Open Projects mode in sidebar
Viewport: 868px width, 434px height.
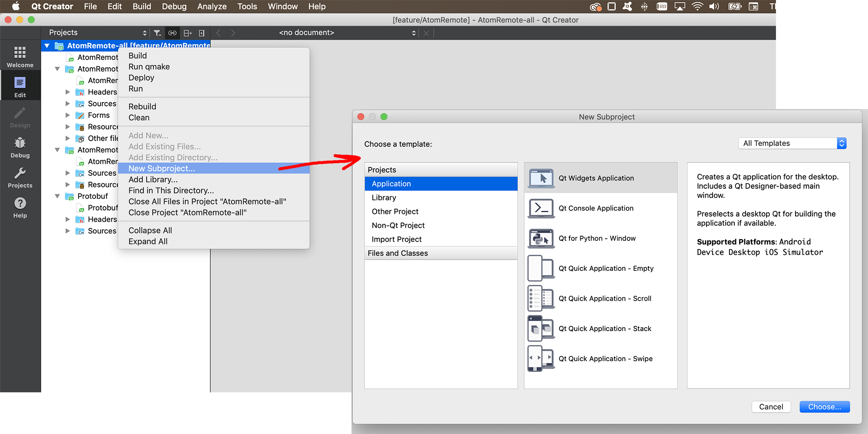20,177
